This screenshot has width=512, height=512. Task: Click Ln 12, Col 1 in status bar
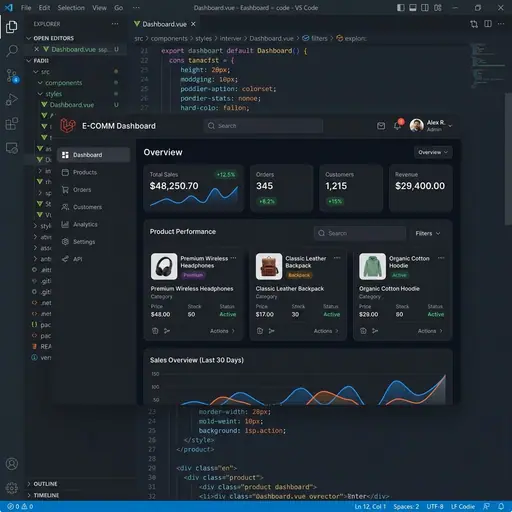pyautogui.click(x=370, y=507)
